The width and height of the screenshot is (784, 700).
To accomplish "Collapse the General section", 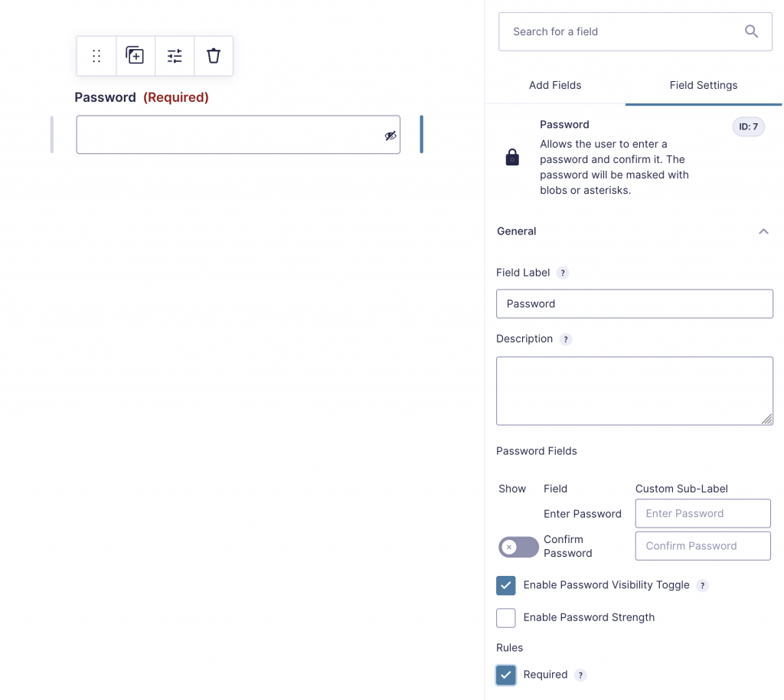I will point(763,231).
